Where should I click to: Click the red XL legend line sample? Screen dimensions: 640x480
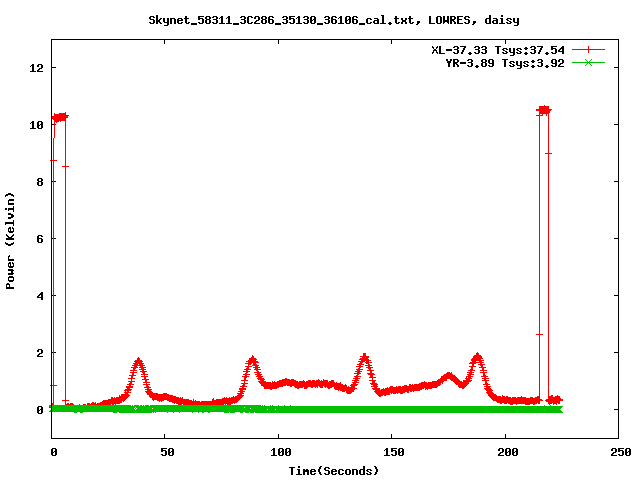588,50
